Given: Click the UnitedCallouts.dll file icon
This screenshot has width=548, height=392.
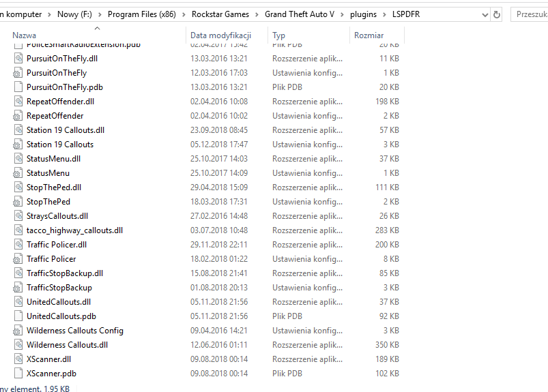Looking at the screenshot, I should tap(18, 301).
